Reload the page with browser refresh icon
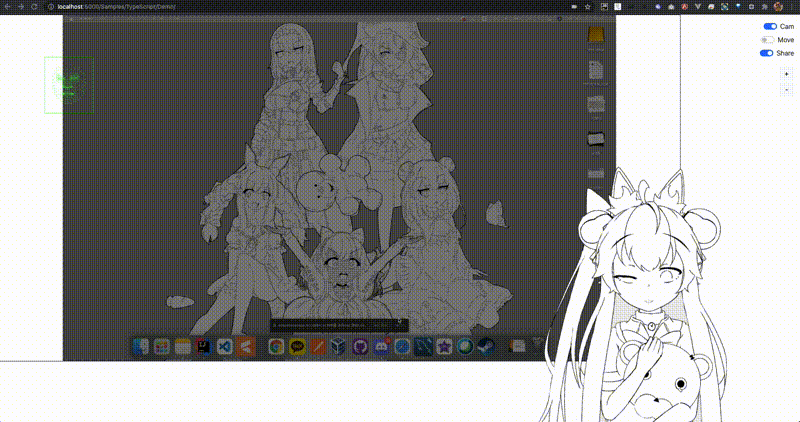The height and width of the screenshot is (422, 800). [34, 7]
